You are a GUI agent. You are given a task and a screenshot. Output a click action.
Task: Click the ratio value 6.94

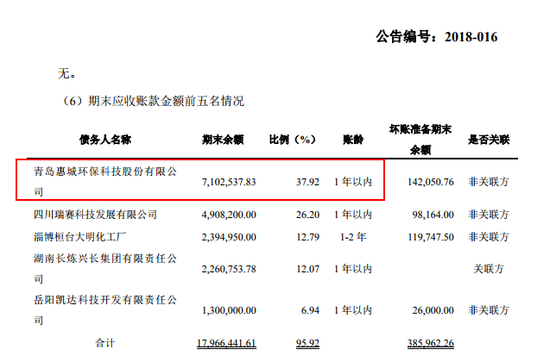[x=310, y=310]
